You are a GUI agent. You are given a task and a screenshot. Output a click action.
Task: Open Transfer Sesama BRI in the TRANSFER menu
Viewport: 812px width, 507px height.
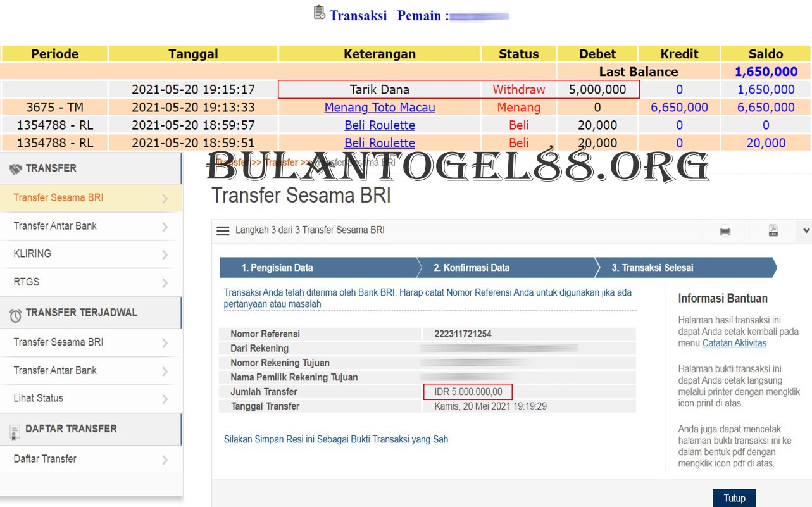tap(91, 198)
